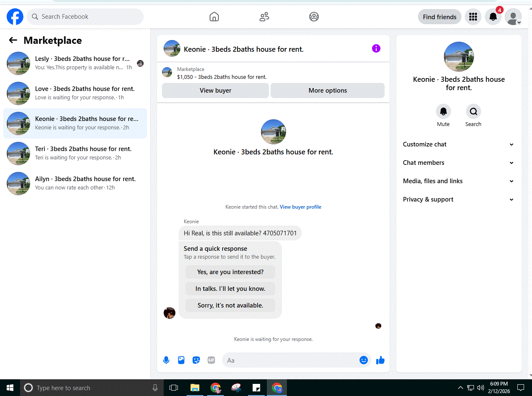Open the apps grid menu icon
The width and height of the screenshot is (532, 396).
point(473,17)
